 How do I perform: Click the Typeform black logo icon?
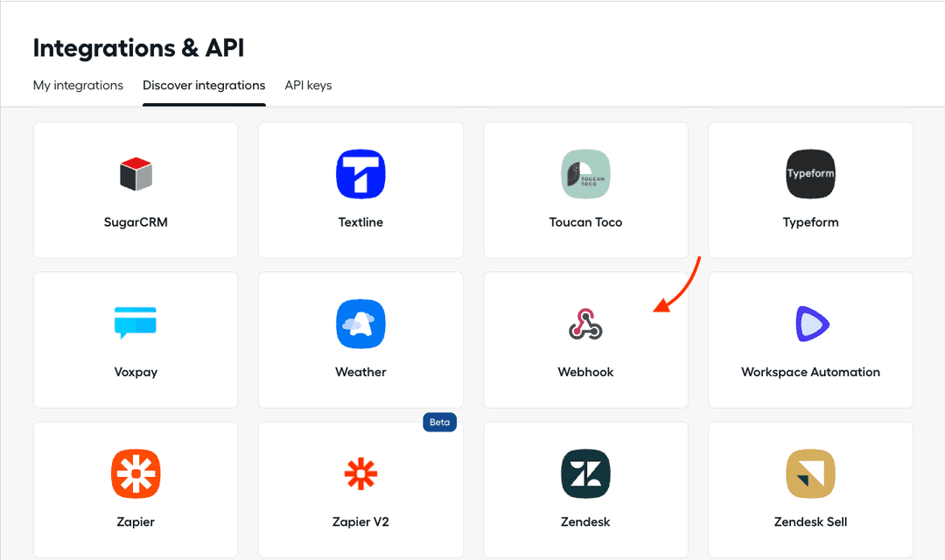click(810, 174)
